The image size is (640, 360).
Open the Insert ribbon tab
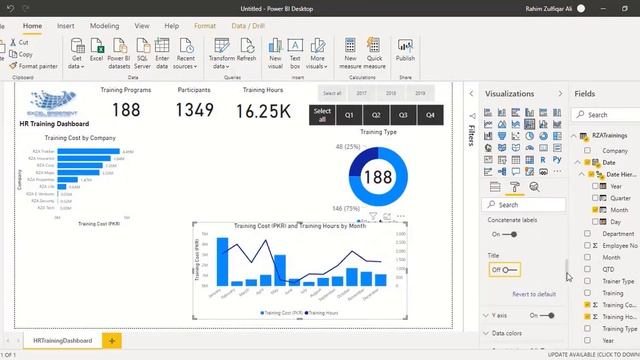pos(66,26)
